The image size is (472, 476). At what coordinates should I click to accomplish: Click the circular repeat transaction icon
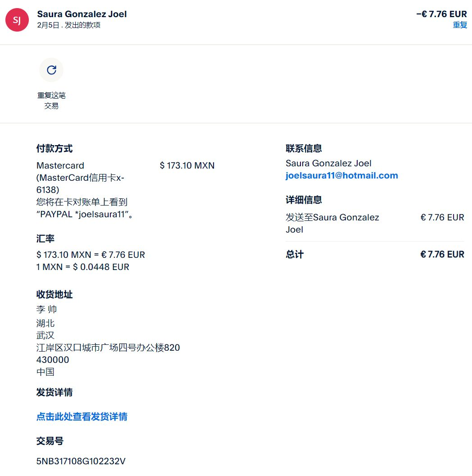click(51, 70)
